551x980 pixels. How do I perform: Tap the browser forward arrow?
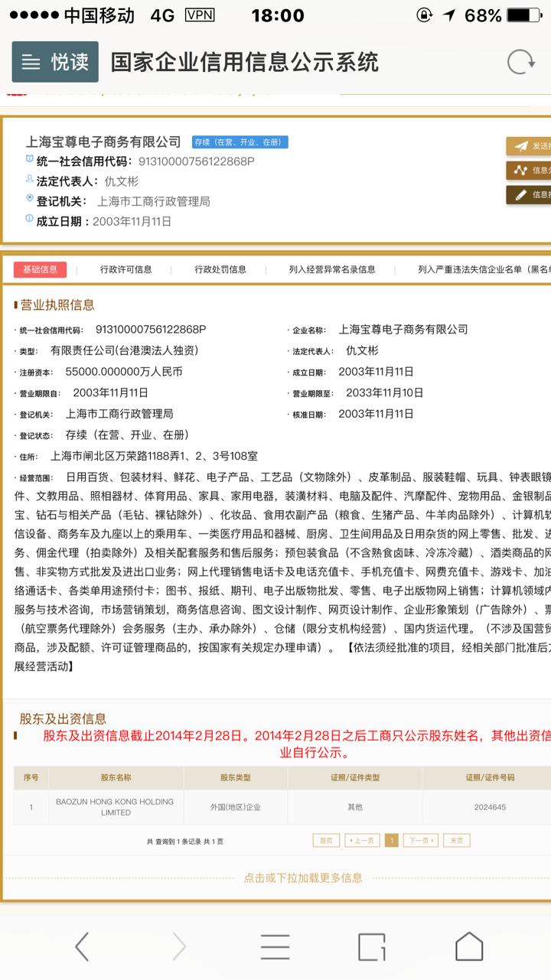(179, 946)
